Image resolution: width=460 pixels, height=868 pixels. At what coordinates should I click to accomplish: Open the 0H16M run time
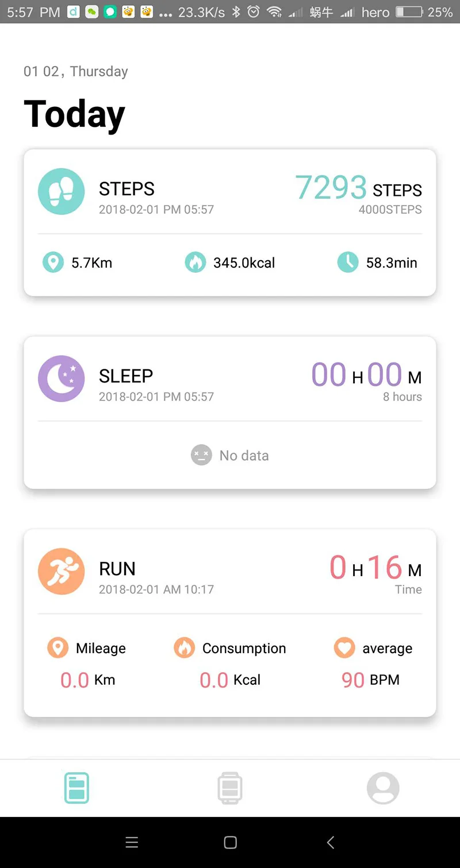pyautogui.click(x=376, y=568)
